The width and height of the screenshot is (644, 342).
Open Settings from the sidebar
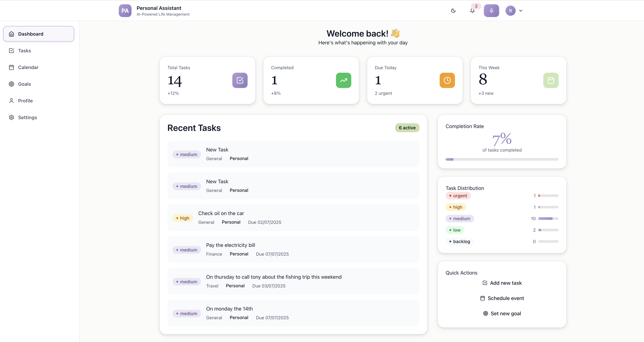tap(27, 118)
